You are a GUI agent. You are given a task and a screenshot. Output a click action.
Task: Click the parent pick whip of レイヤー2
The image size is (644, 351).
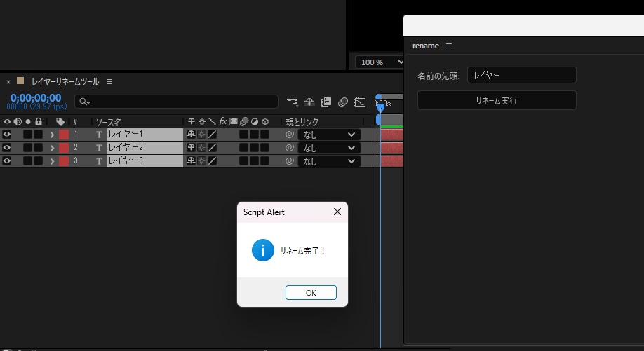coord(290,148)
